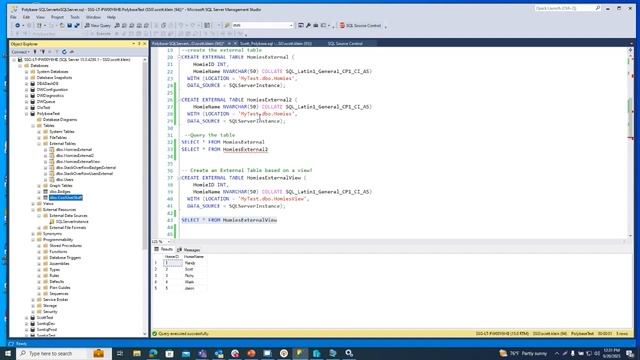The height and width of the screenshot is (360, 640).
Task: Open the Tools menu
Action: [x=75, y=17]
